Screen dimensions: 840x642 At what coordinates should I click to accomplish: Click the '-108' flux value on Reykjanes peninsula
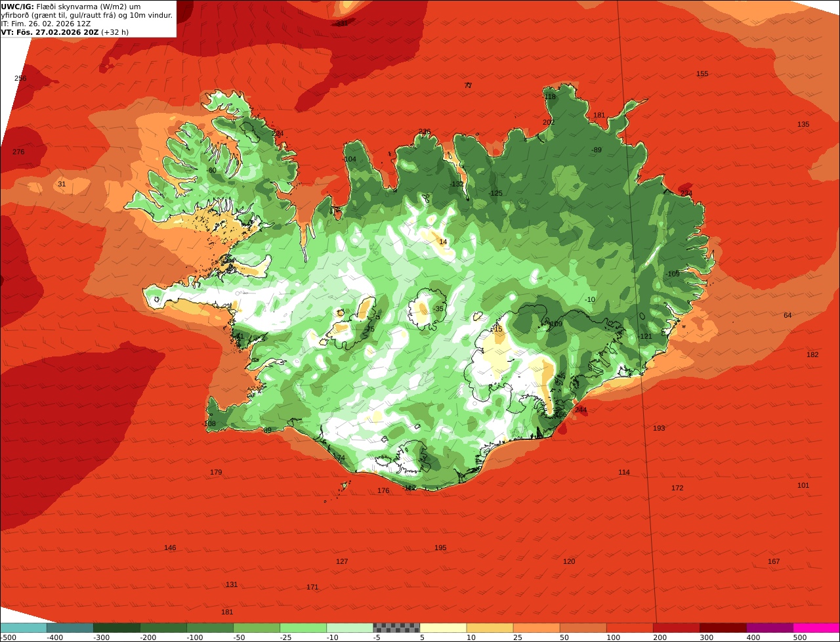pyautogui.click(x=209, y=423)
